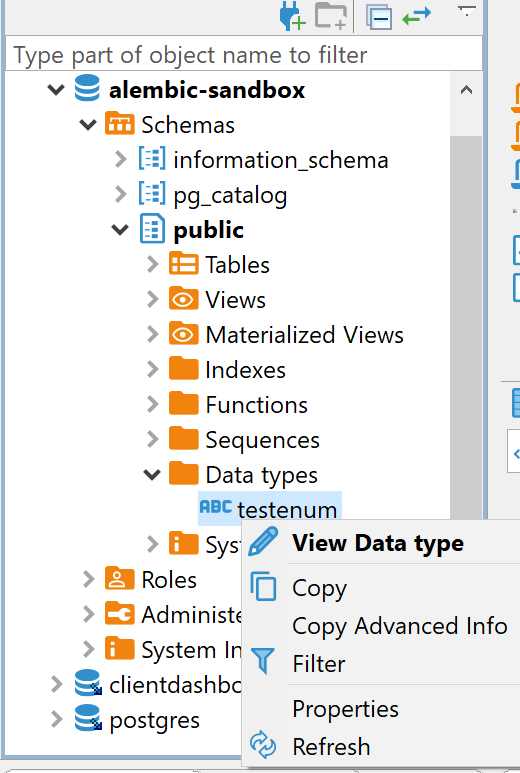Viewport: 520px width, 773px height.
Task: Open the view menu triangle icon
Action: click(466, 11)
